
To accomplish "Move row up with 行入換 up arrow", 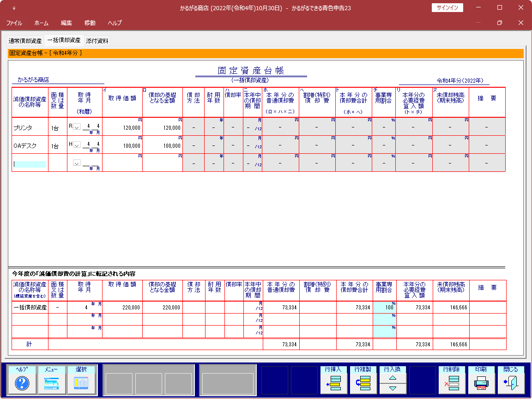I will point(393,378).
